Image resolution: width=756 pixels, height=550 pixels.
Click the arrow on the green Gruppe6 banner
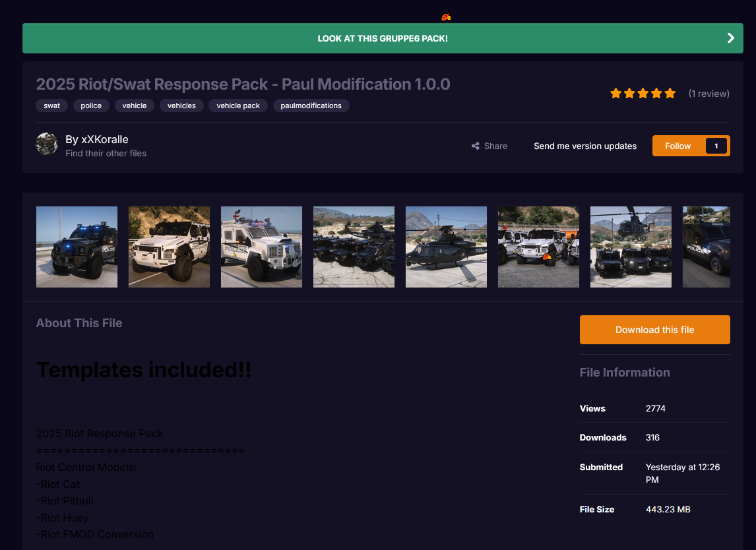click(x=730, y=38)
